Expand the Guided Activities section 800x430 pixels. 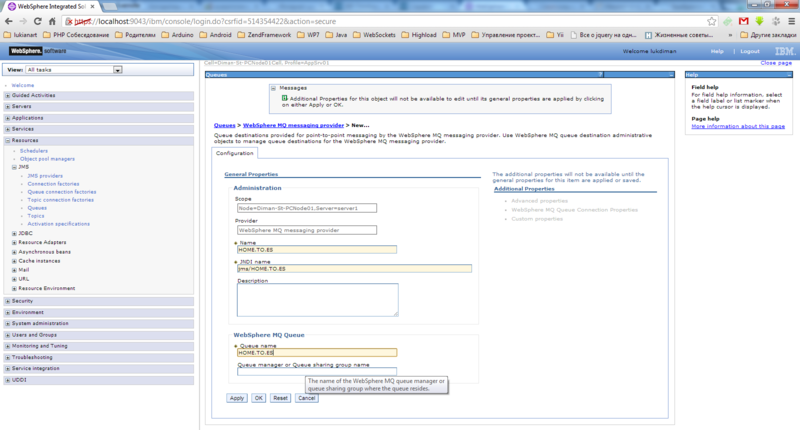tap(7, 95)
